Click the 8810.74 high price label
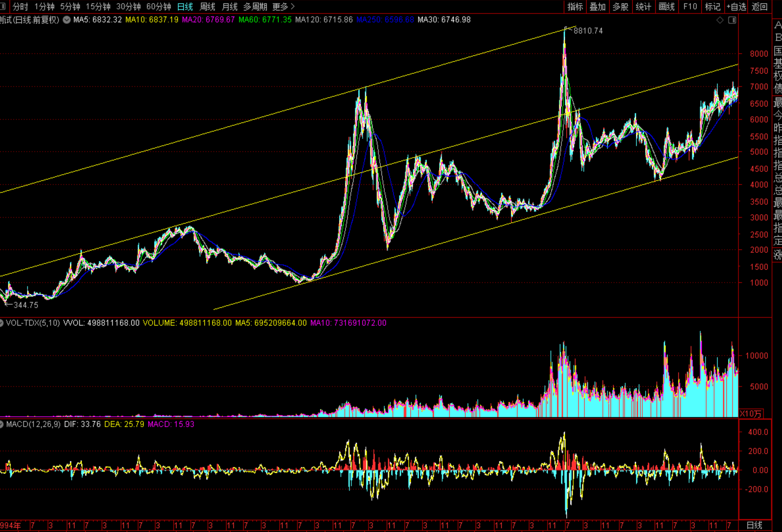 coord(588,31)
